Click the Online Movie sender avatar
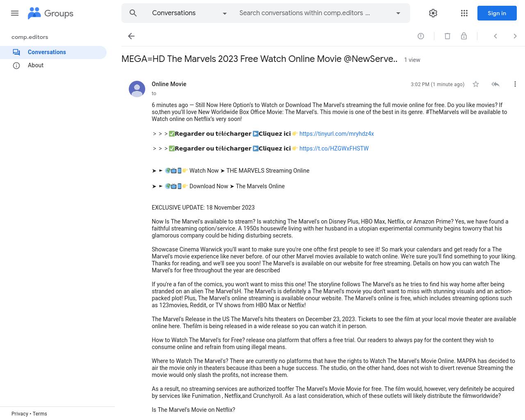 [x=137, y=89]
